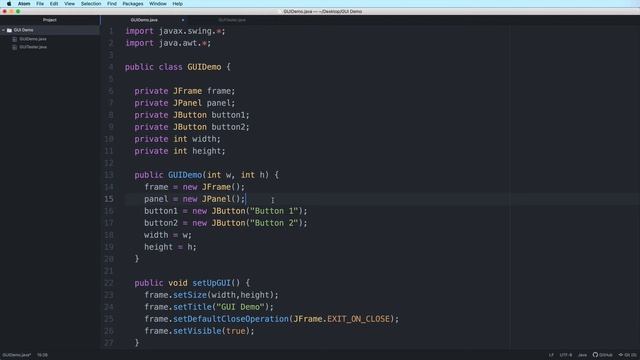Click 'width = w;' on line 18
The image size is (640, 360).
pos(168,235)
